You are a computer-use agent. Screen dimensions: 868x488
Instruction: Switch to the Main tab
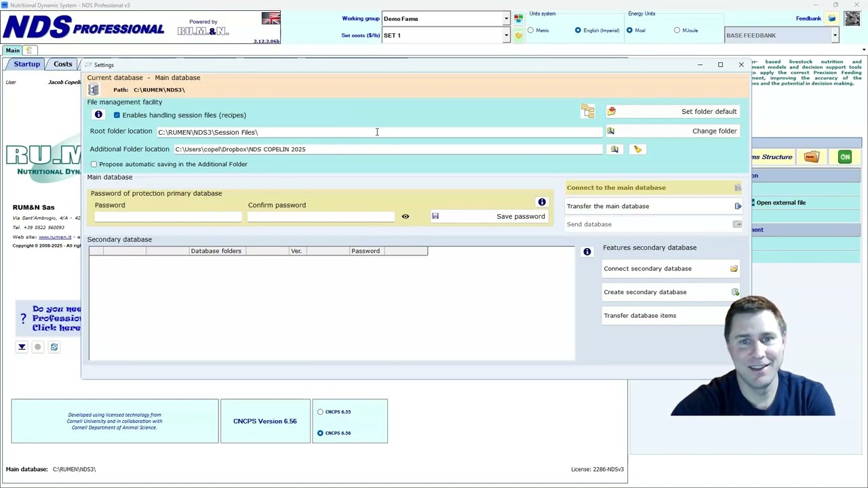[x=13, y=50]
